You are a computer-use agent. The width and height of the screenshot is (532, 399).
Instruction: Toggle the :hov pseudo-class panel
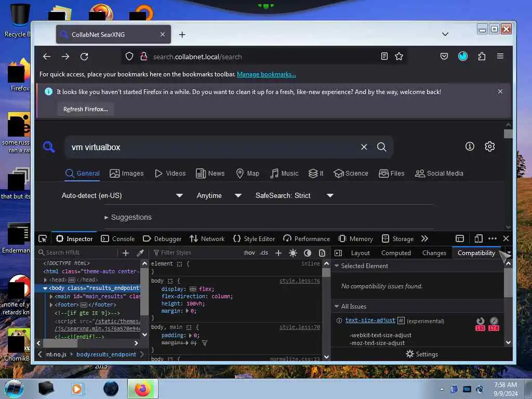pos(249,253)
